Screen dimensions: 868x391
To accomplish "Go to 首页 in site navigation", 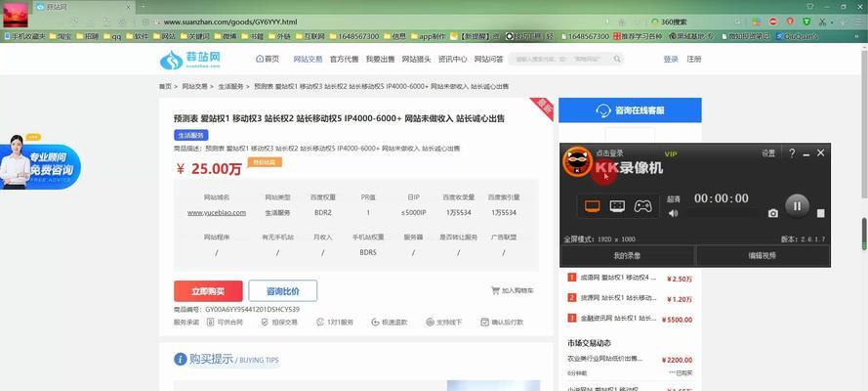I will 268,60.
